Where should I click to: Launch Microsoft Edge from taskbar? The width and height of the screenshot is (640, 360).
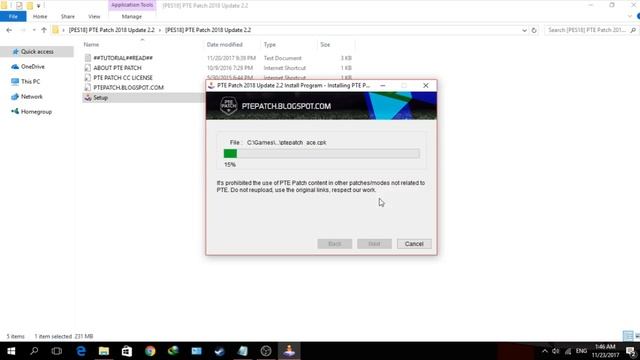(81, 351)
